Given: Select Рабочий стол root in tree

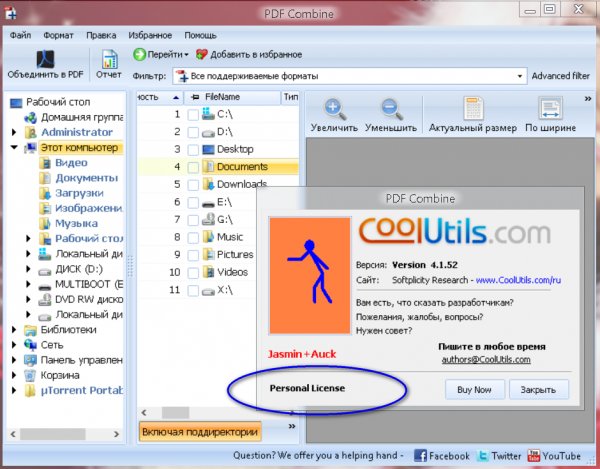Looking at the screenshot, I should (x=58, y=102).
